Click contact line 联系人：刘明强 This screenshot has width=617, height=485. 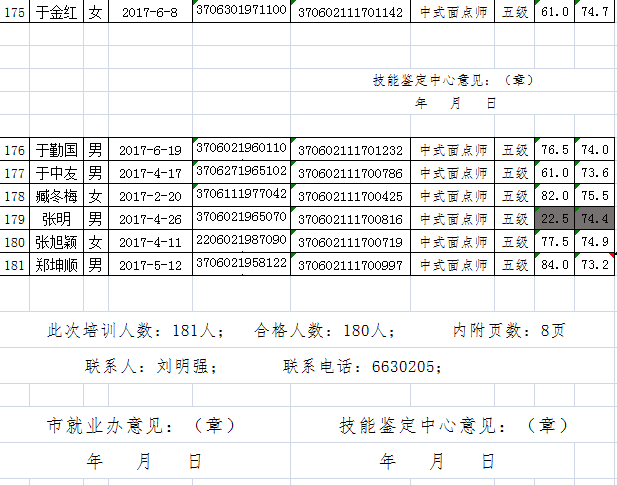pyautogui.click(x=151, y=366)
